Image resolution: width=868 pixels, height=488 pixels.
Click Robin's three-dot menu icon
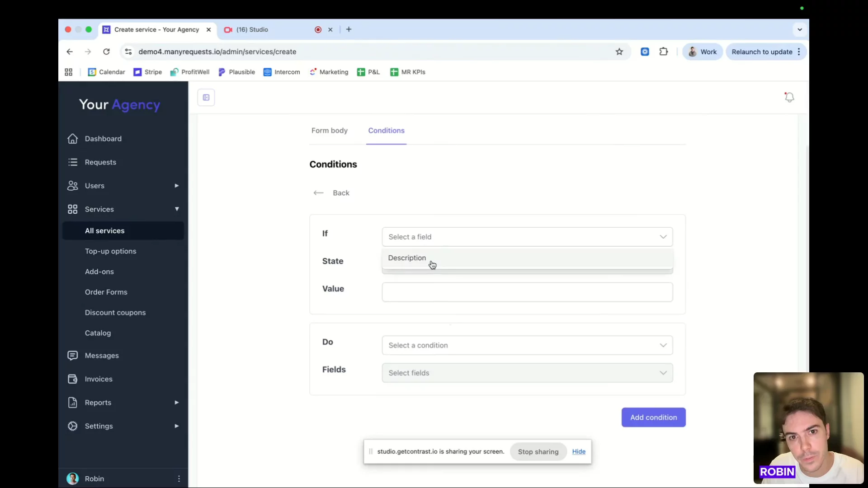179,479
